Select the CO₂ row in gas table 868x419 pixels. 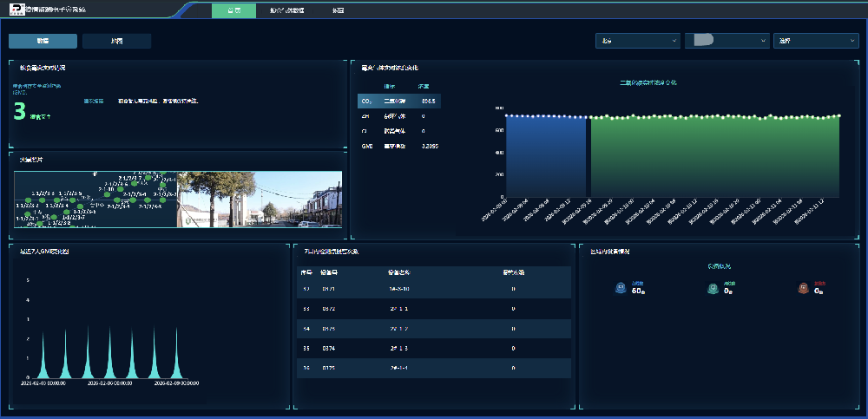(x=399, y=101)
